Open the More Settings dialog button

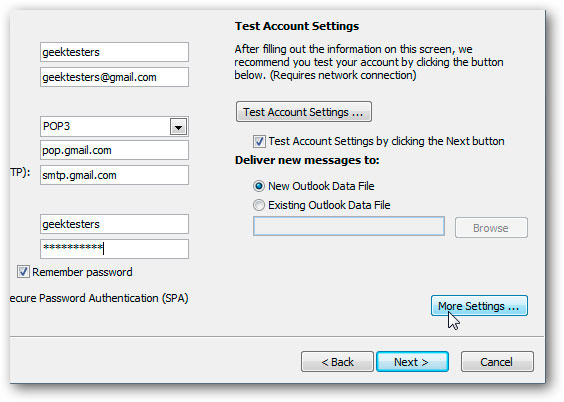click(x=479, y=306)
